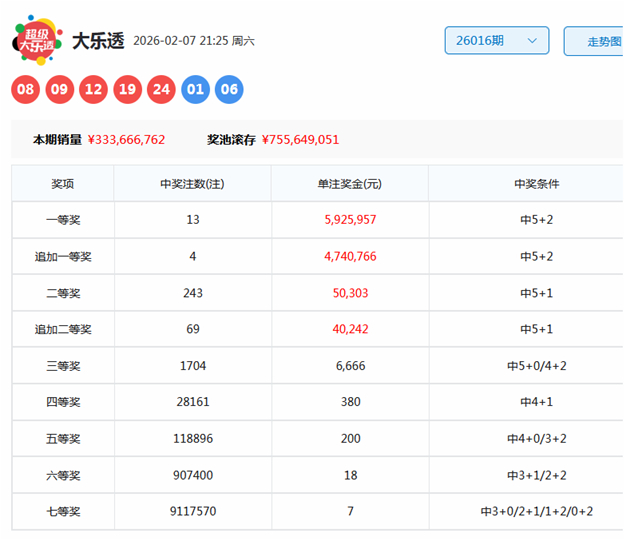Viewport: 624px width, 539px height.
Task: Click the condition 中4+0/3+2
Action: 537,439
